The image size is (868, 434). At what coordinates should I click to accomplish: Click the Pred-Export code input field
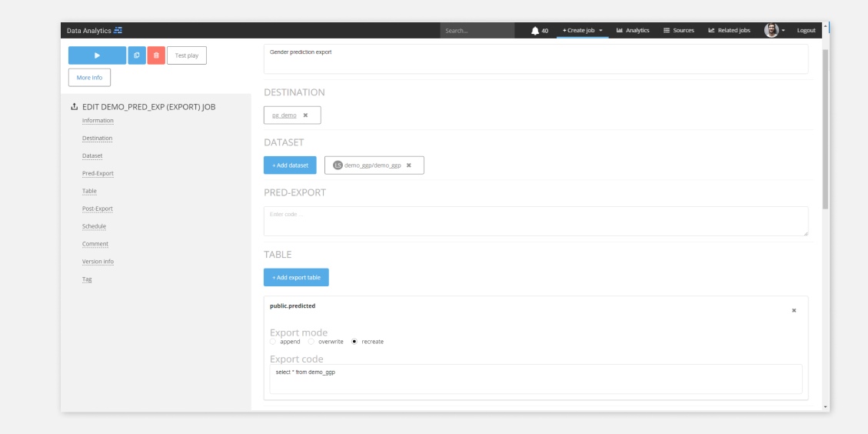coord(535,221)
